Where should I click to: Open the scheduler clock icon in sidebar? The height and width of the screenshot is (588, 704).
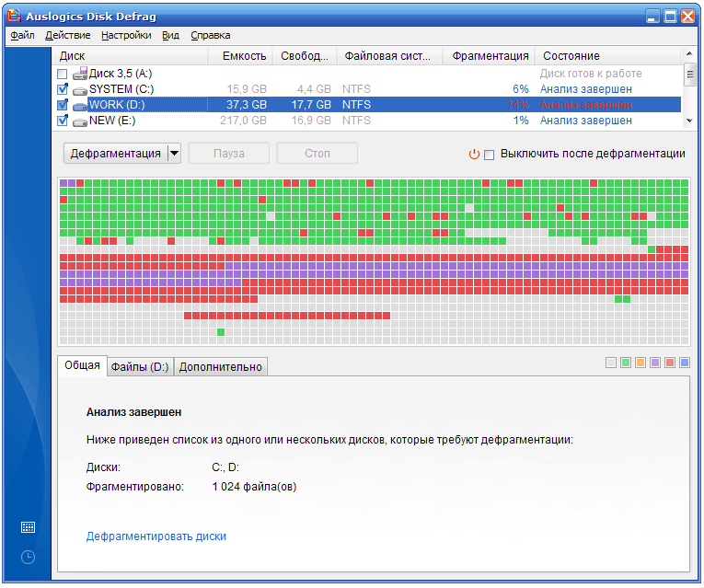(28, 557)
